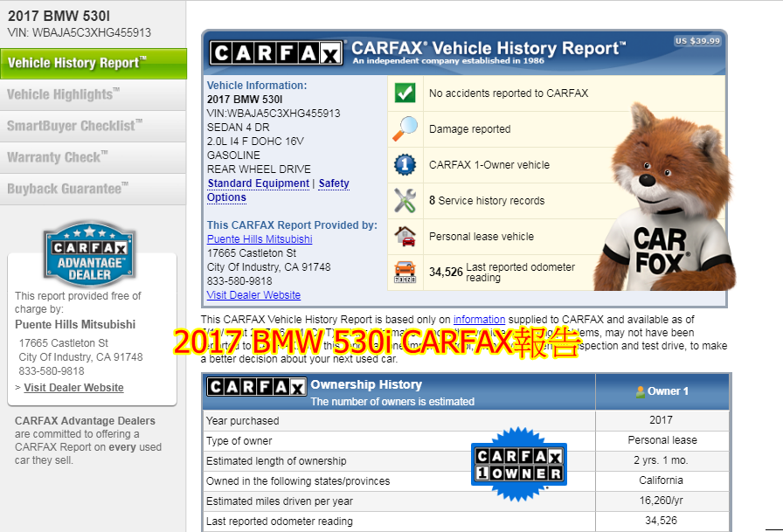Click CARFAX logo in Ownership History header
Image resolution: width=783 pixels, height=532 pixels.
point(257,386)
